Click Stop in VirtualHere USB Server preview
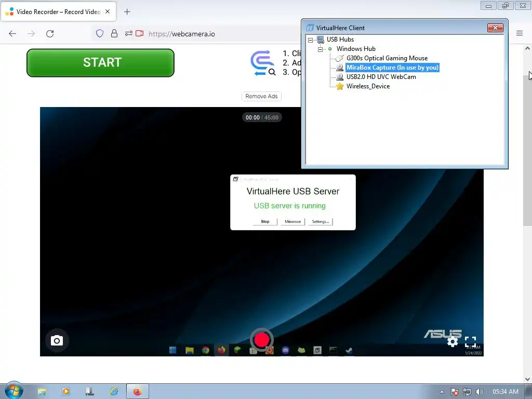This screenshot has height=399, width=532. pos(265,221)
